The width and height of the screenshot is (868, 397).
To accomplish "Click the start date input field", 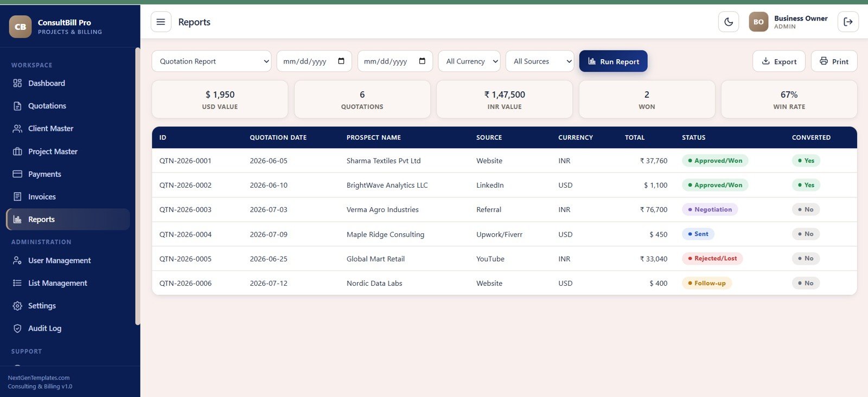I will click(x=314, y=61).
